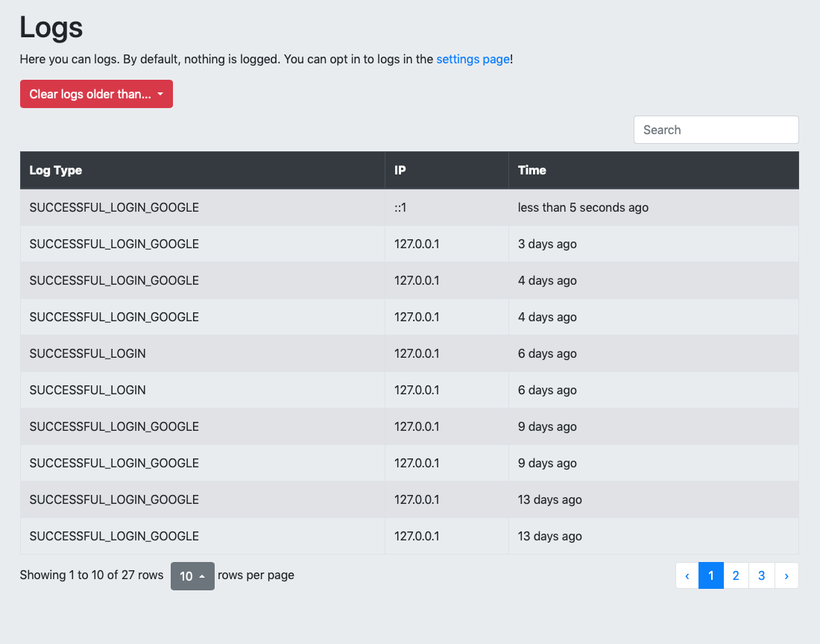Go to next page arrow
The width and height of the screenshot is (820, 644).
click(786, 575)
